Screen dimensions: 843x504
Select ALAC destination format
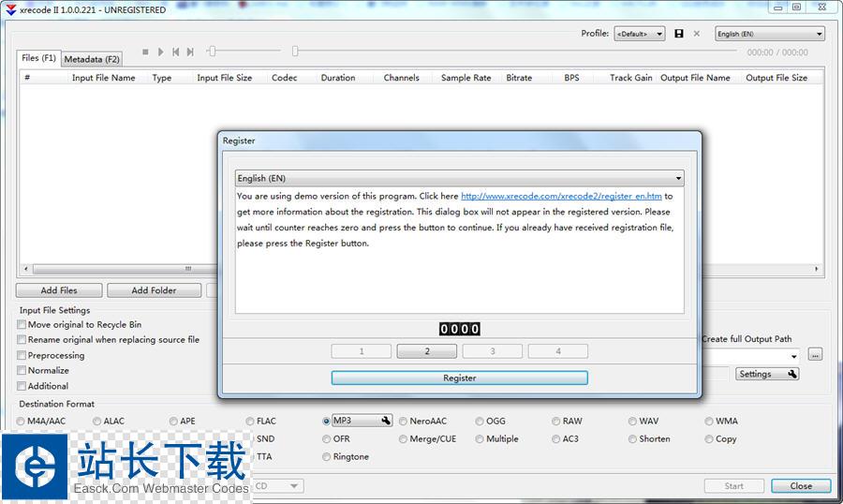coord(96,422)
